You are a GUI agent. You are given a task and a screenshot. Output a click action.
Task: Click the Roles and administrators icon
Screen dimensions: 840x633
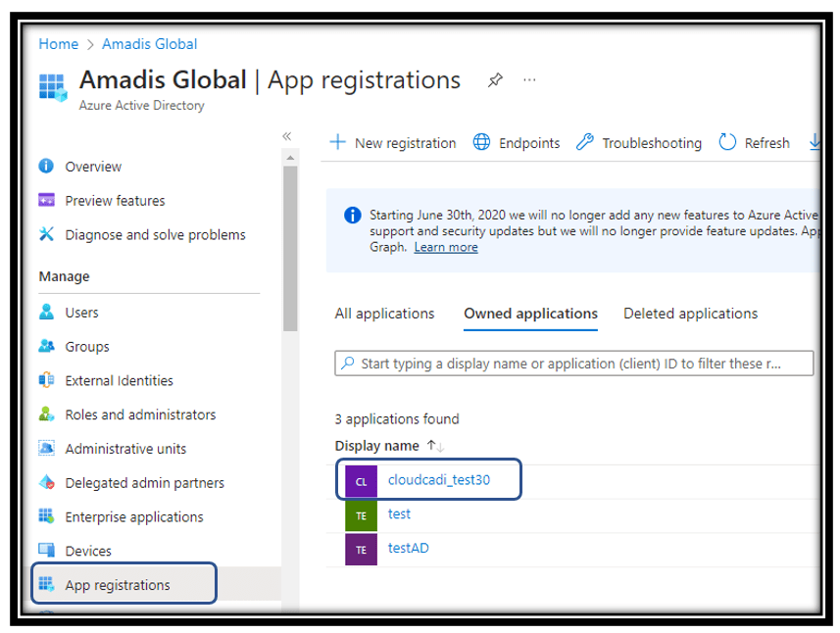[47, 414]
